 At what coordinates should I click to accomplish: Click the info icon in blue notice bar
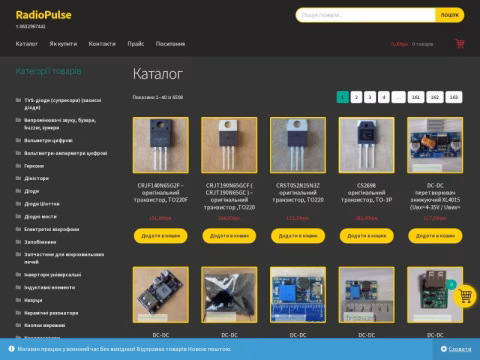pyautogui.click(x=11, y=349)
